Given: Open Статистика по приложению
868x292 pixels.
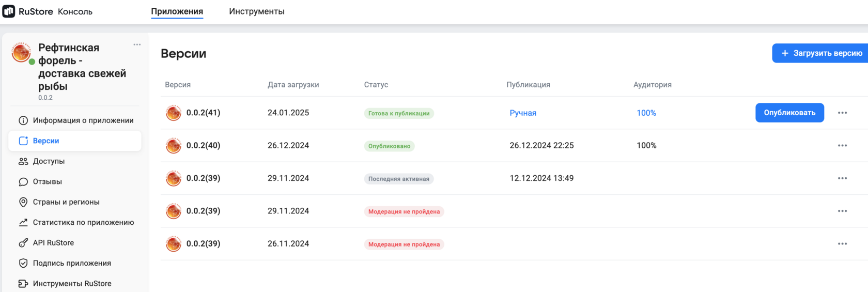Looking at the screenshot, I should click(x=75, y=222).
